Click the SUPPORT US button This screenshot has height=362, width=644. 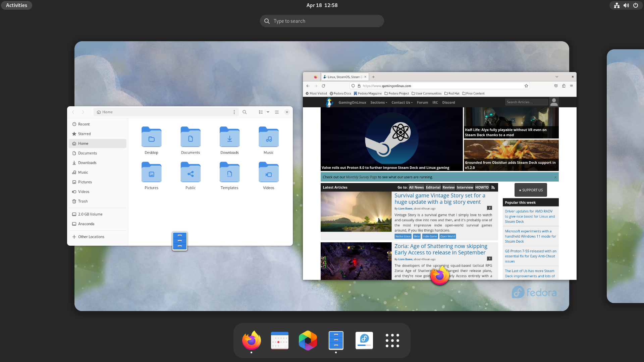530,190
